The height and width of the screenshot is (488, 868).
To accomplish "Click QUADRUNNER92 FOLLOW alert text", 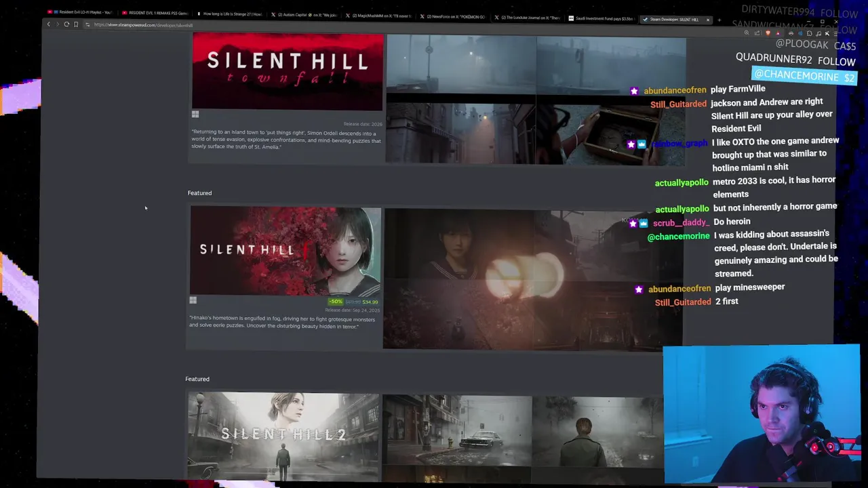I will click(795, 60).
